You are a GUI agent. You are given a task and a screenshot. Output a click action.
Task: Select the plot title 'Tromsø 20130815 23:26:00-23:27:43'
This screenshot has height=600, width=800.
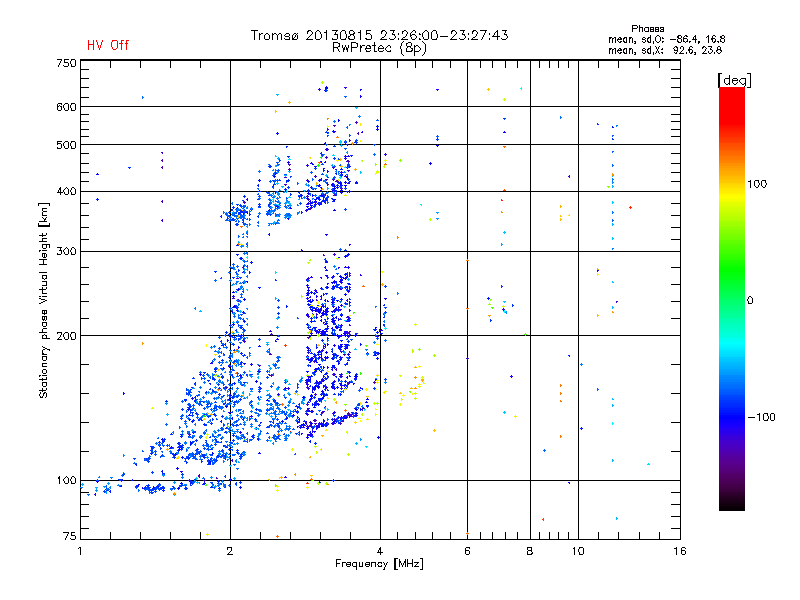(380, 35)
